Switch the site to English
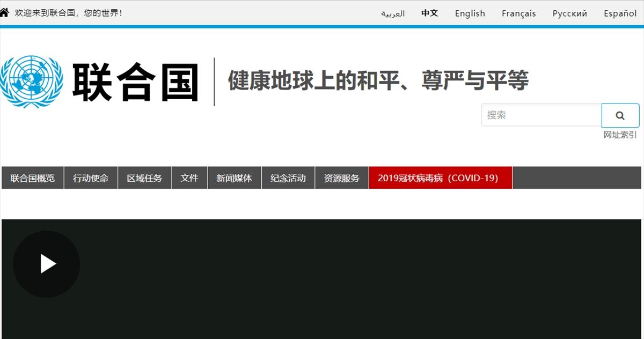The height and width of the screenshot is (339, 644). click(x=470, y=13)
